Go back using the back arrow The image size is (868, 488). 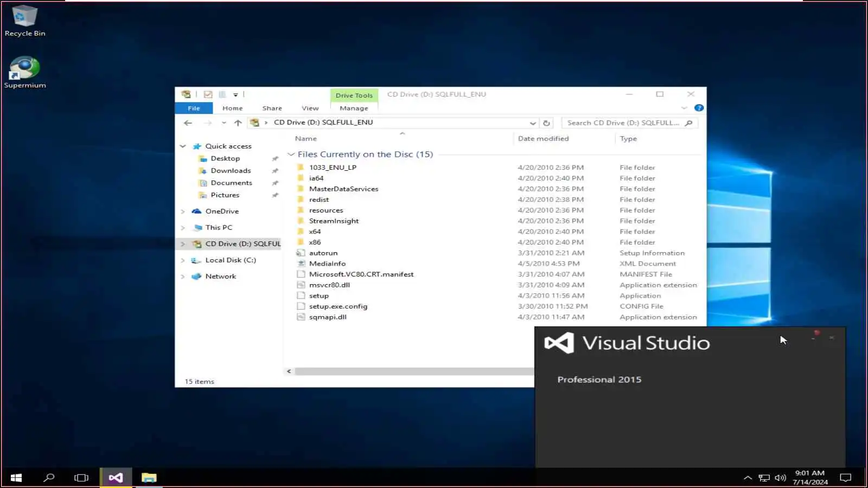188,123
